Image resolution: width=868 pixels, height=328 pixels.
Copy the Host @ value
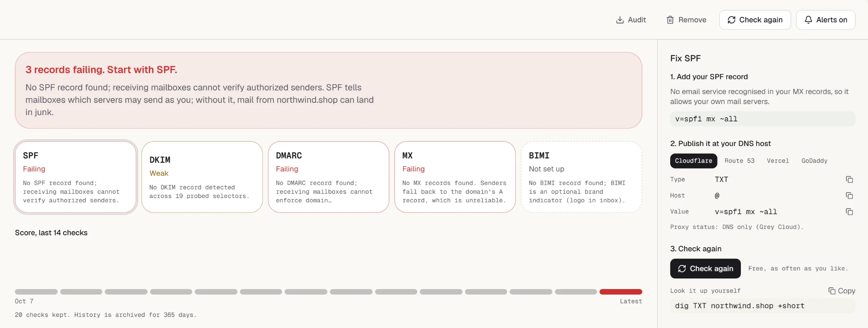click(x=849, y=196)
